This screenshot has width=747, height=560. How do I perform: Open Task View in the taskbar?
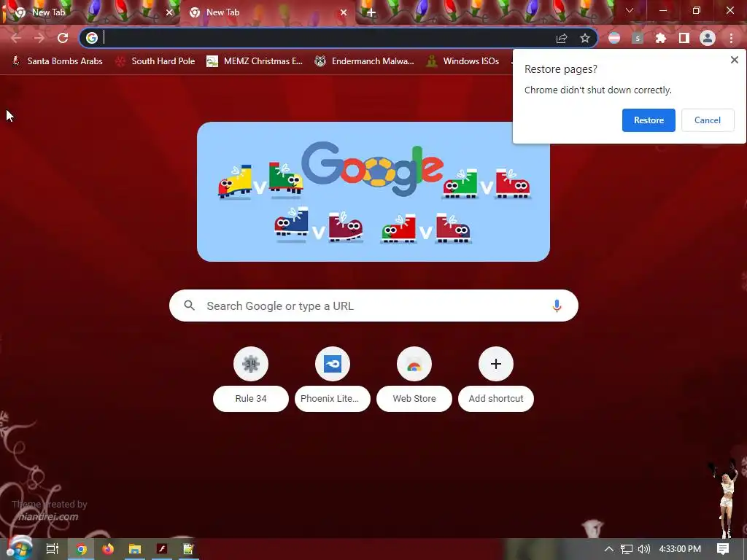pyautogui.click(x=52, y=549)
